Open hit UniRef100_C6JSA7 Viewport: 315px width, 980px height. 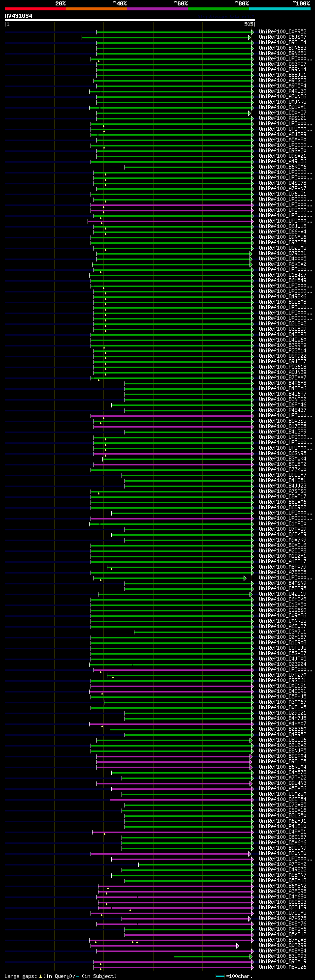283,37
